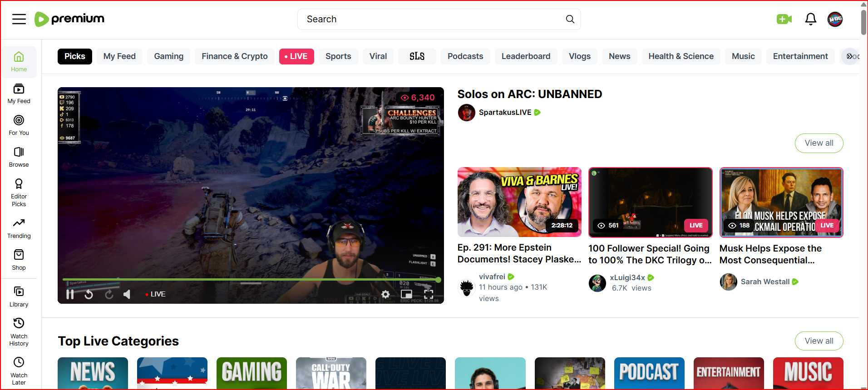Mute the video player volume
The image size is (868, 390).
point(127,294)
